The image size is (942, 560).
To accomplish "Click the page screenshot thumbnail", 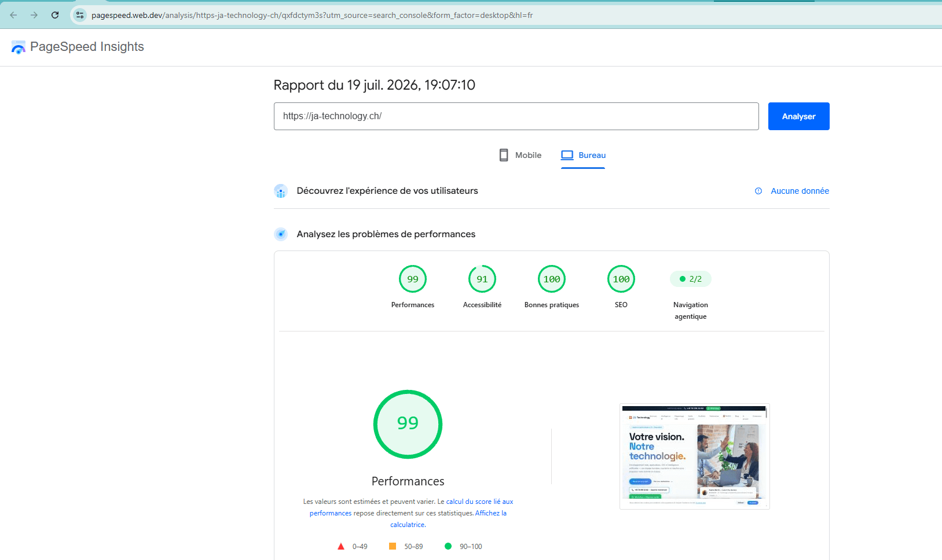I will coord(694,456).
